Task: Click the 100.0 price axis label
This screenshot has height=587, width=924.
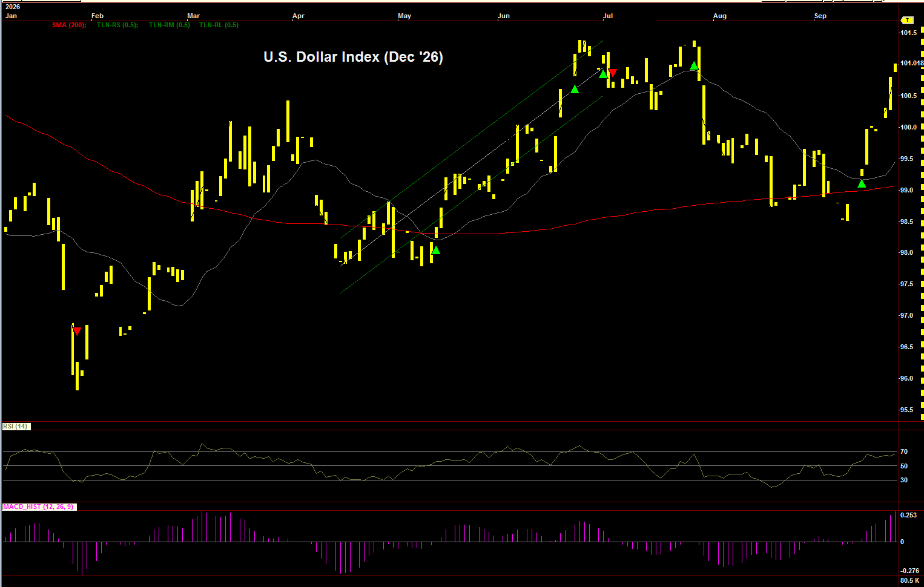Action: click(908, 127)
